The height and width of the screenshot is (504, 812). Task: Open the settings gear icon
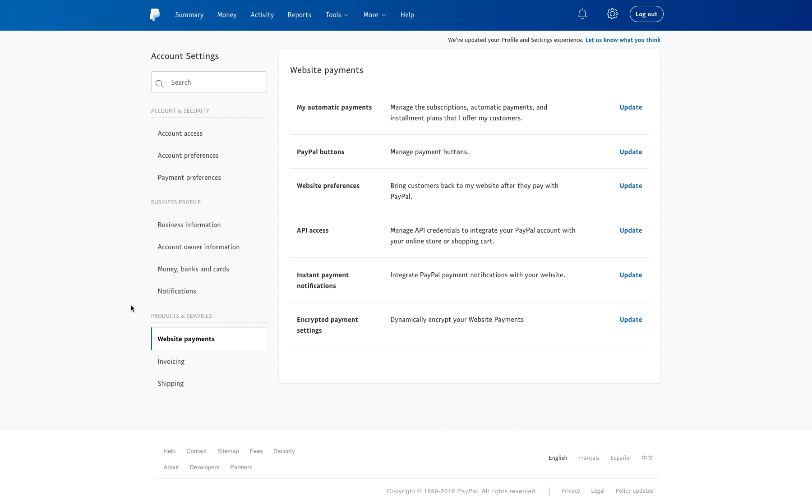tap(612, 14)
